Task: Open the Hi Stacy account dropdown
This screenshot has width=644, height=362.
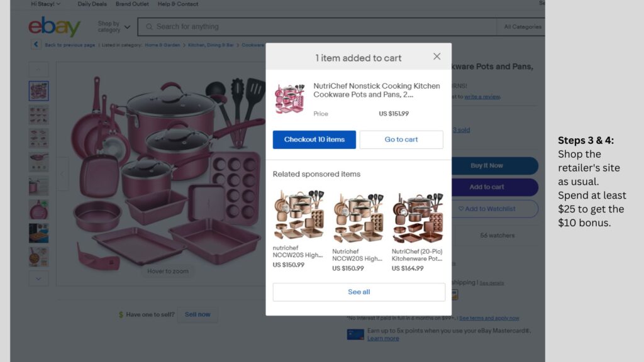Action: click(46, 4)
